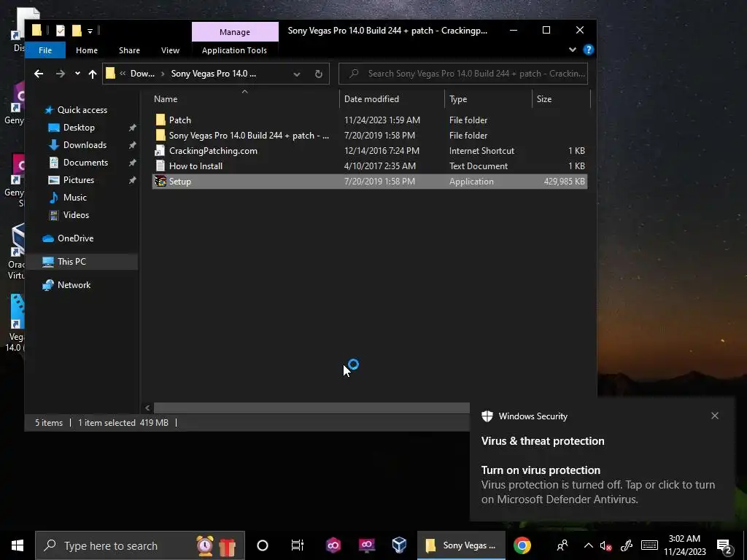Open the pink monitor app taskbar icon
Image resolution: width=747 pixels, height=560 pixels.
[x=366, y=545]
